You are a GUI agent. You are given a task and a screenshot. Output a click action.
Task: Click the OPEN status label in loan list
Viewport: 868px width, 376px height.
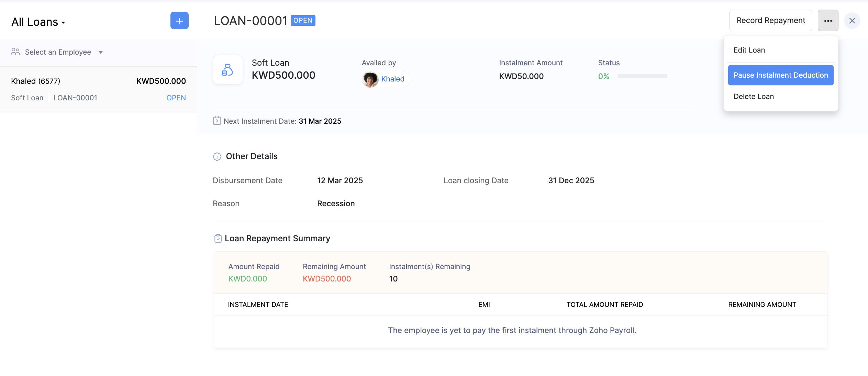tap(176, 98)
